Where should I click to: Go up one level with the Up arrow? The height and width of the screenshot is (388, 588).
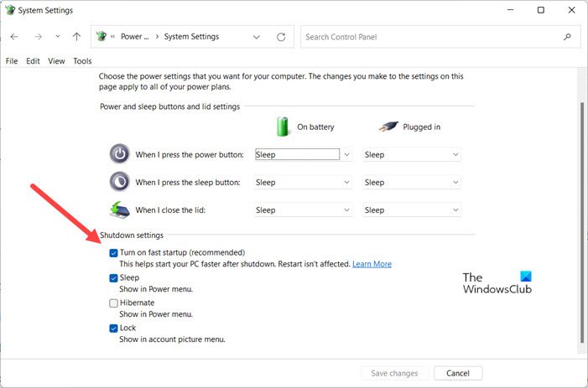(76, 37)
